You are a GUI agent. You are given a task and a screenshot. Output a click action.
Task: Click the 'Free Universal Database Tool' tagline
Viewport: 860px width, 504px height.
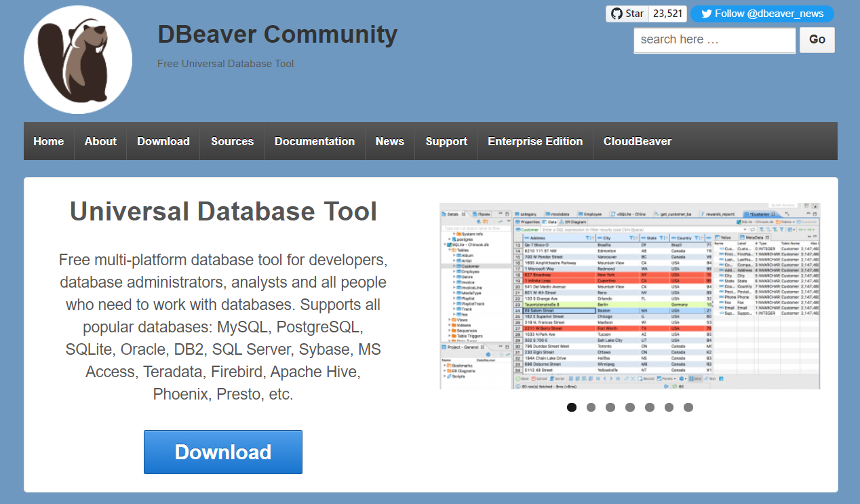[226, 64]
